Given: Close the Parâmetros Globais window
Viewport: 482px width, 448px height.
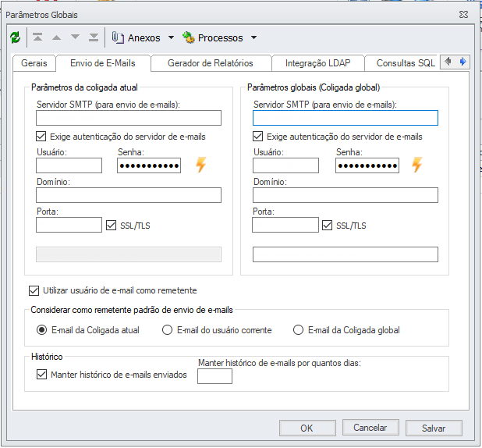Looking at the screenshot, I should (x=463, y=15).
